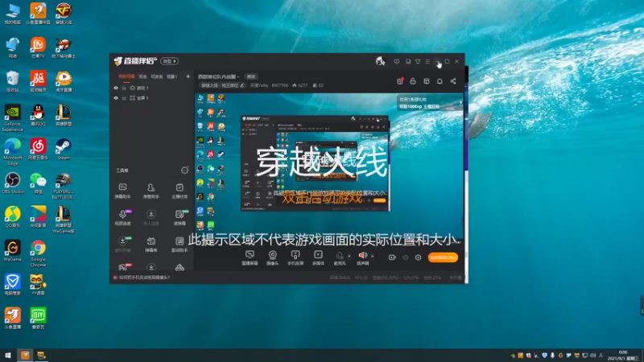Add a screen capture source from bottom toolbar

point(250,257)
